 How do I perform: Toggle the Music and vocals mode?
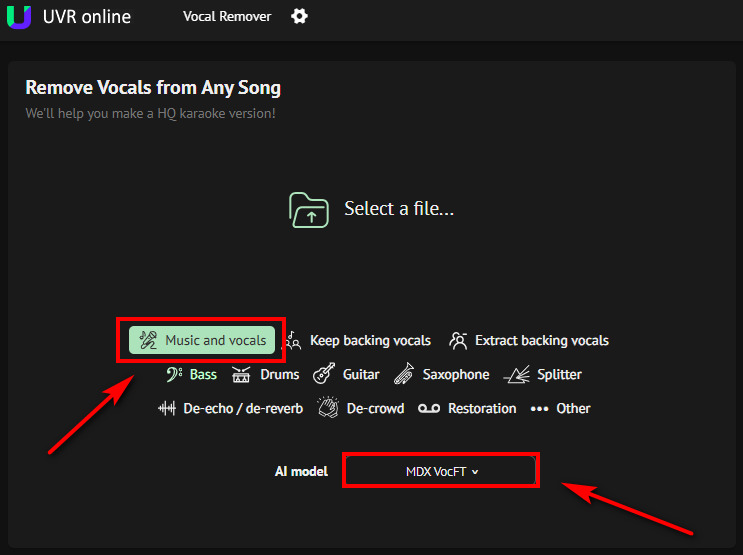202,340
